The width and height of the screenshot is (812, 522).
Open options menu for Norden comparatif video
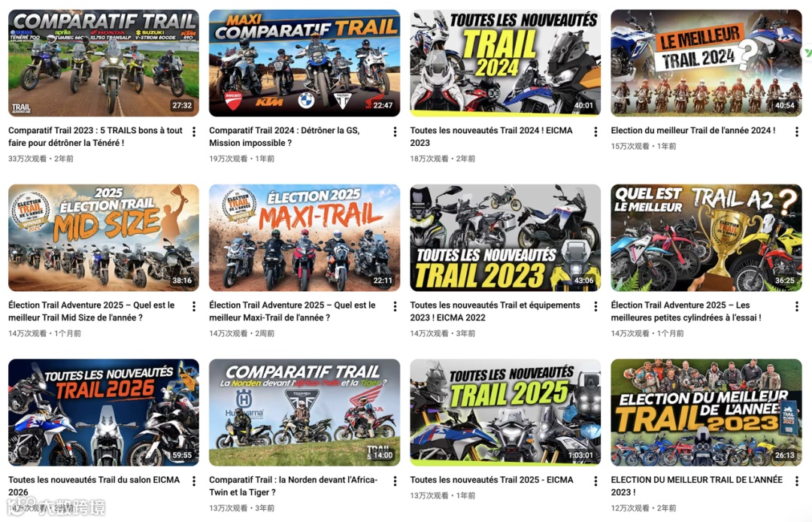click(x=395, y=481)
